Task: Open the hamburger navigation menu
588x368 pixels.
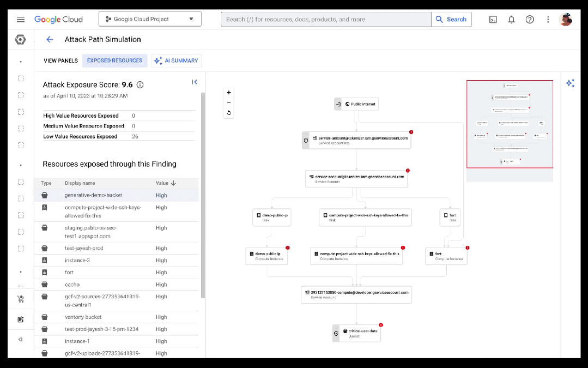Action: point(21,20)
